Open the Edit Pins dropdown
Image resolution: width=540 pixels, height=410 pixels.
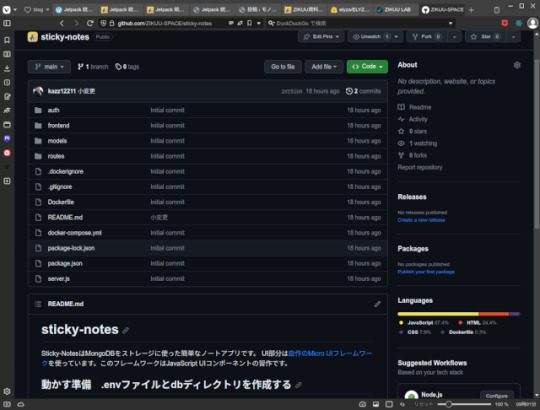[x=321, y=36]
